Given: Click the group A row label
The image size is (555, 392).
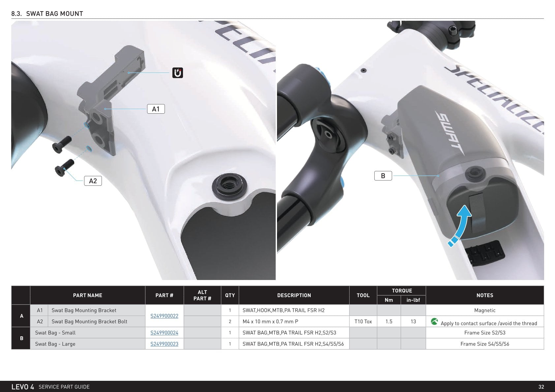Looking at the screenshot, I should point(21,316).
